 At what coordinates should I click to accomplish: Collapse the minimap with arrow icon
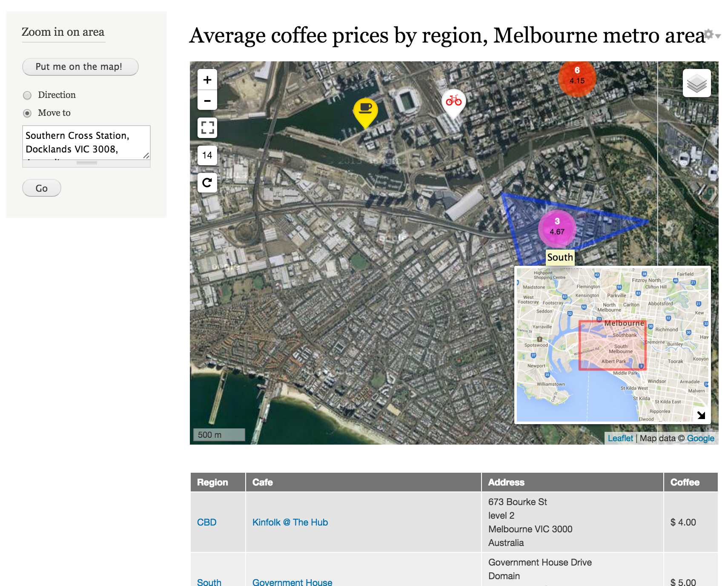701,415
